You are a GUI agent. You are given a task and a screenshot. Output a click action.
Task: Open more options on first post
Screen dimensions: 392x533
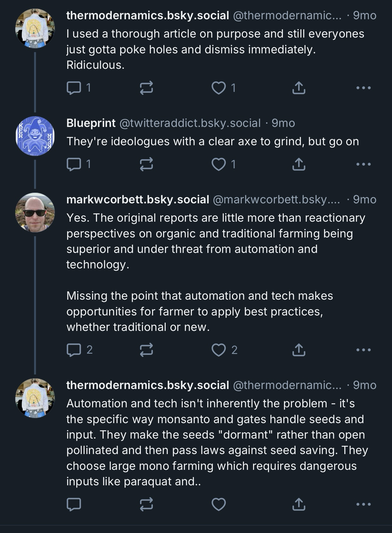click(363, 88)
